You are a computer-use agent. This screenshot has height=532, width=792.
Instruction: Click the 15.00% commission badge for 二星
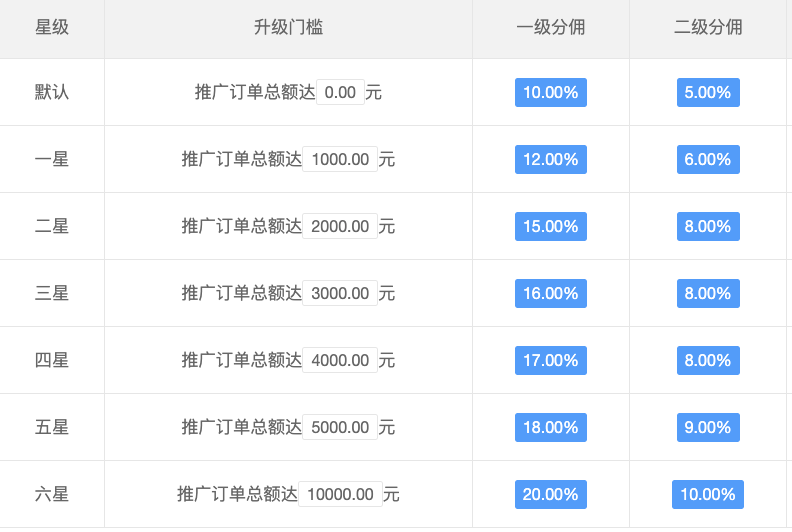[550, 227]
